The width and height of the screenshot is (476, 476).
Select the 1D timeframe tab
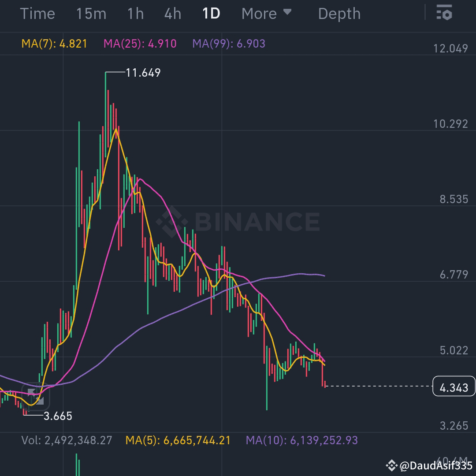pyautogui.click(x=211, y=13)
